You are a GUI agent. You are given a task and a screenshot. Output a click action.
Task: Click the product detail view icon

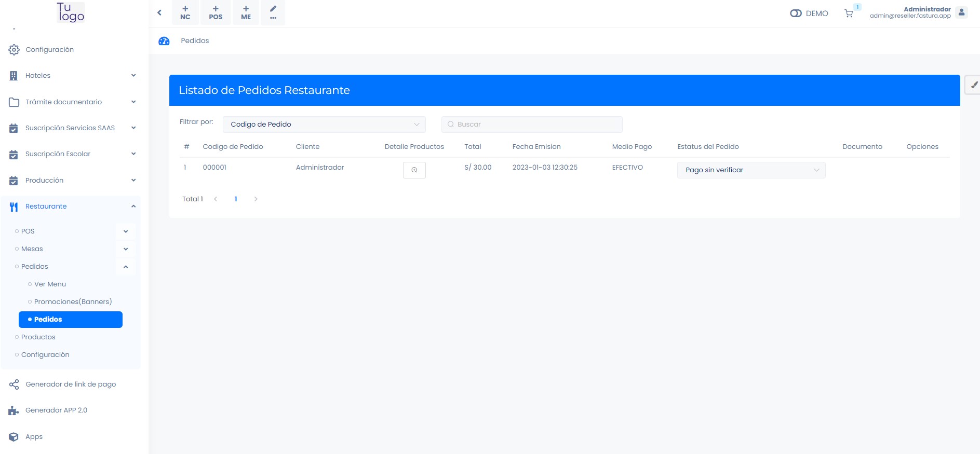tap(414, 170)
